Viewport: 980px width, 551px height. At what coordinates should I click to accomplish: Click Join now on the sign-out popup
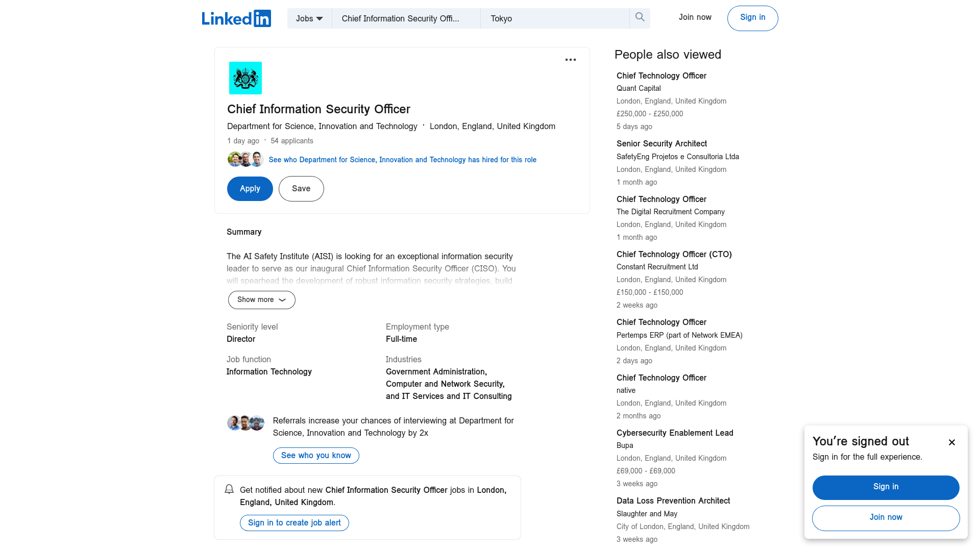(886, 517)
